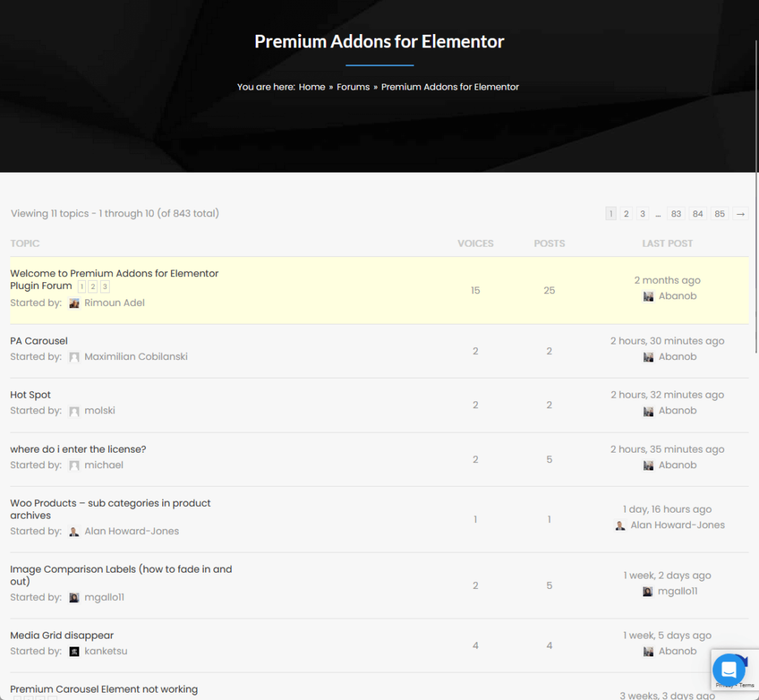Click the TOPIC column header
The width and height of the screenshot is (759, 700).
pos(25,243)
